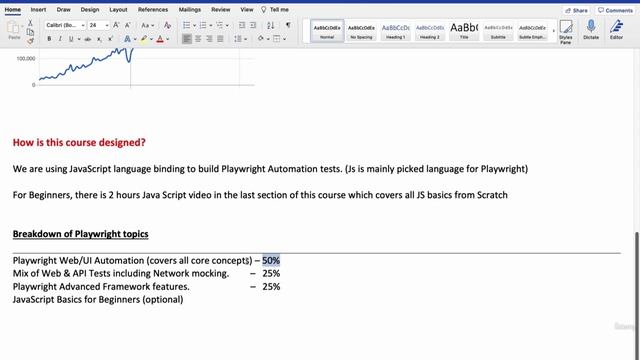Click the Borders icon
Screen dimensions: 640x360
click(x=277, y=39)
